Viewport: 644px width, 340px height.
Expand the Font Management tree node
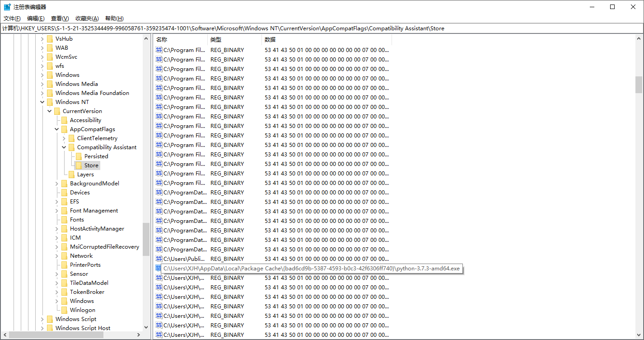click(57, 211)
